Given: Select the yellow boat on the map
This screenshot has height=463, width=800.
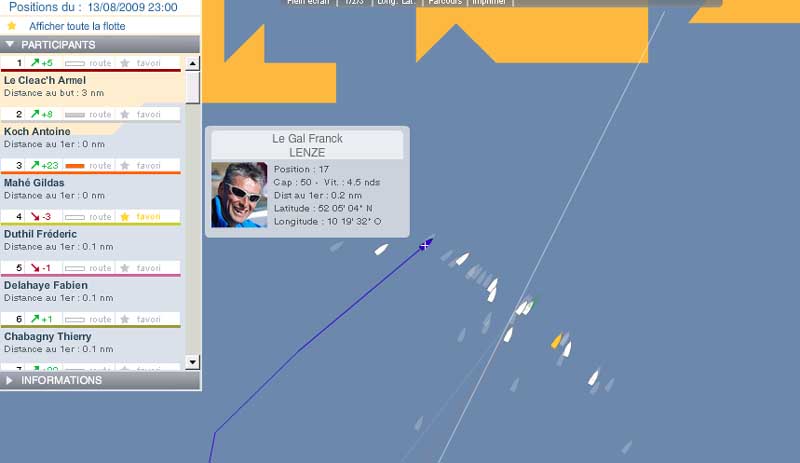Looking at the screenshot, I should (x=556, y=341).
